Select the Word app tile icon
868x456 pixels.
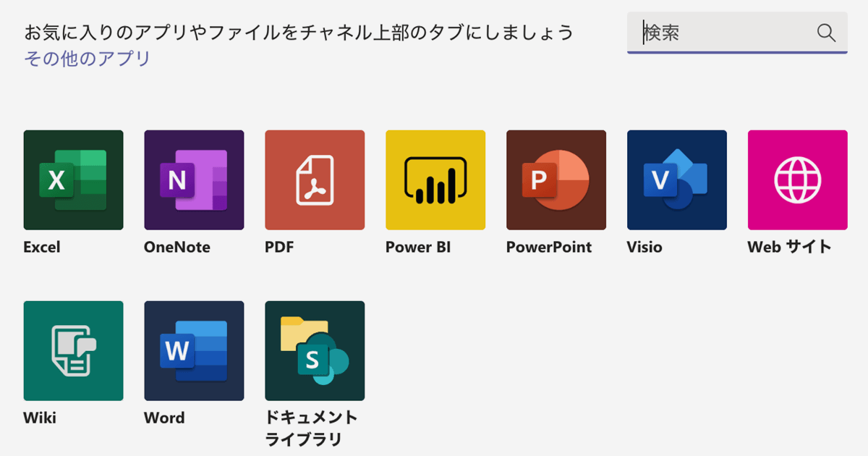tap(195, 351)
